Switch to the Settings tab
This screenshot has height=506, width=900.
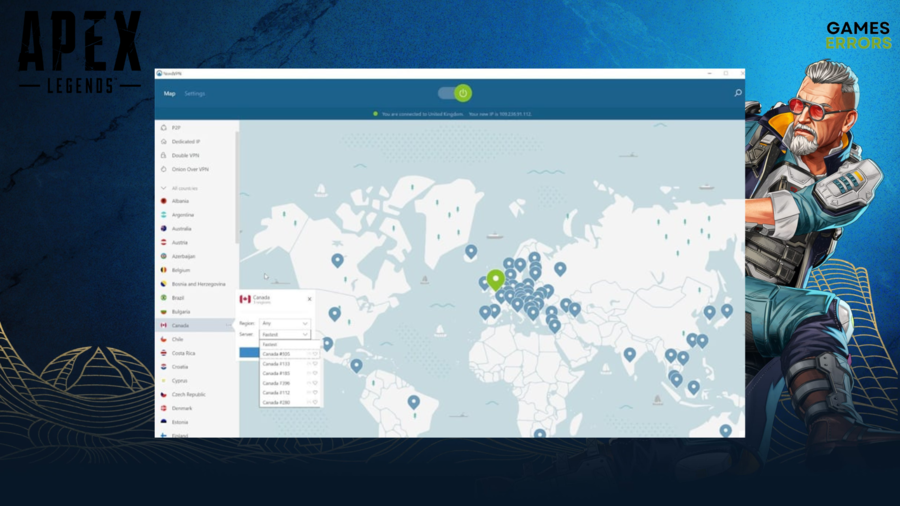[194, 94]
